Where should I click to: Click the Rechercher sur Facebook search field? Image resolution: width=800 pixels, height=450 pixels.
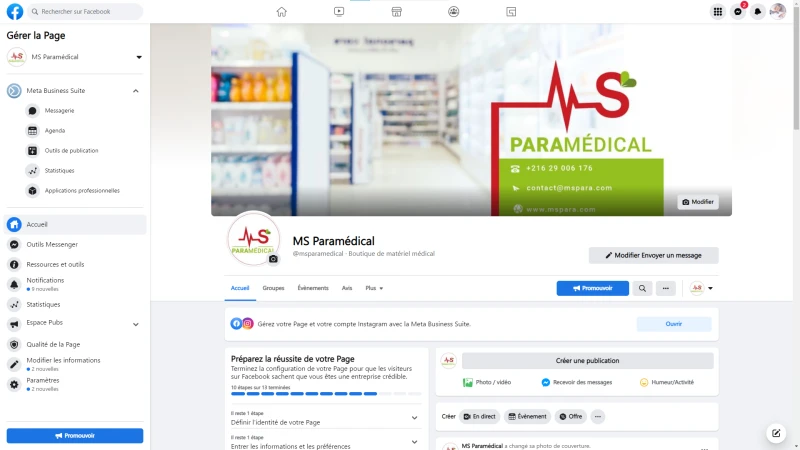(x=85, y=11)
